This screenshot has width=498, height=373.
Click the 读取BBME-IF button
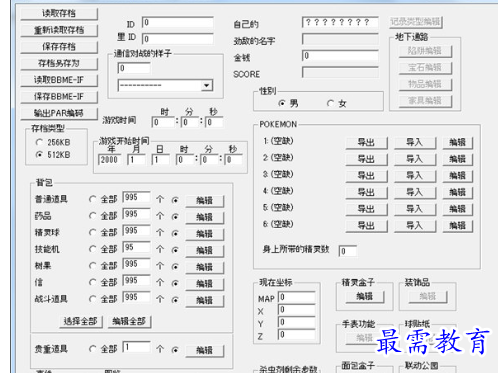tap(59, 80)
